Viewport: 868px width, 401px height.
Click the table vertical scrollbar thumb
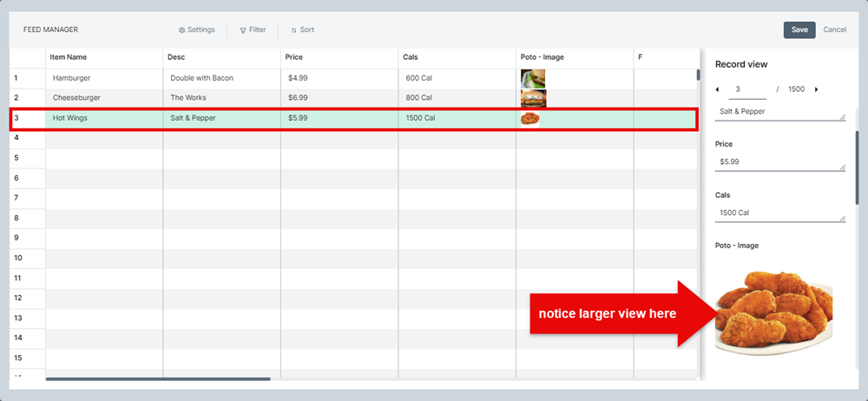point(699,75)
